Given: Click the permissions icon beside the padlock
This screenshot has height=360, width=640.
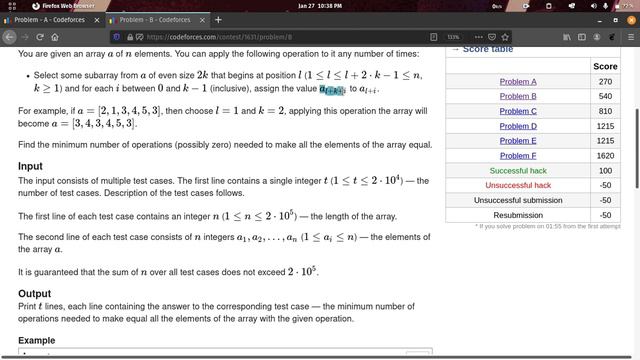Looking at the screenshot, I should tap(140, 37).
